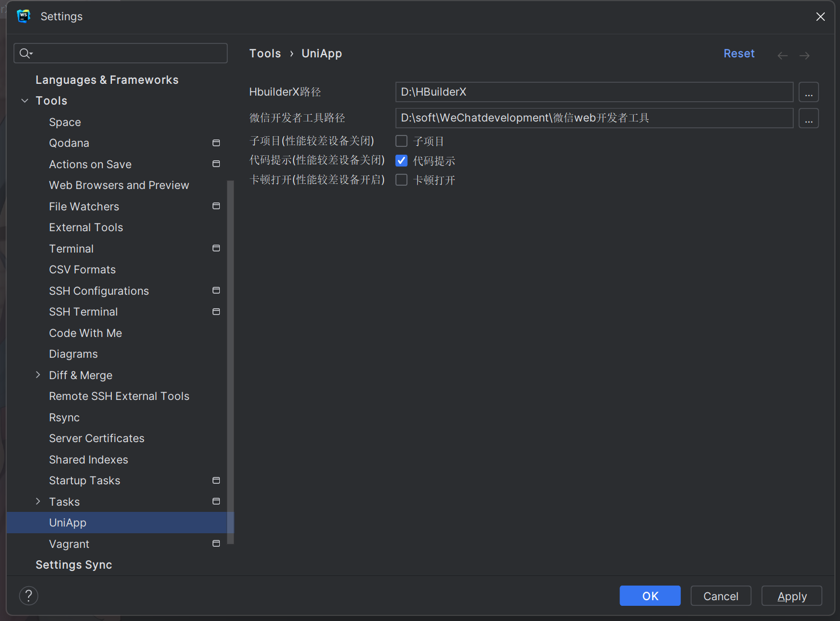Click project-level icon next to SSH Configurations
This screenshot has height=621, width=840.
pyautogui.click(x=216, y=290)
